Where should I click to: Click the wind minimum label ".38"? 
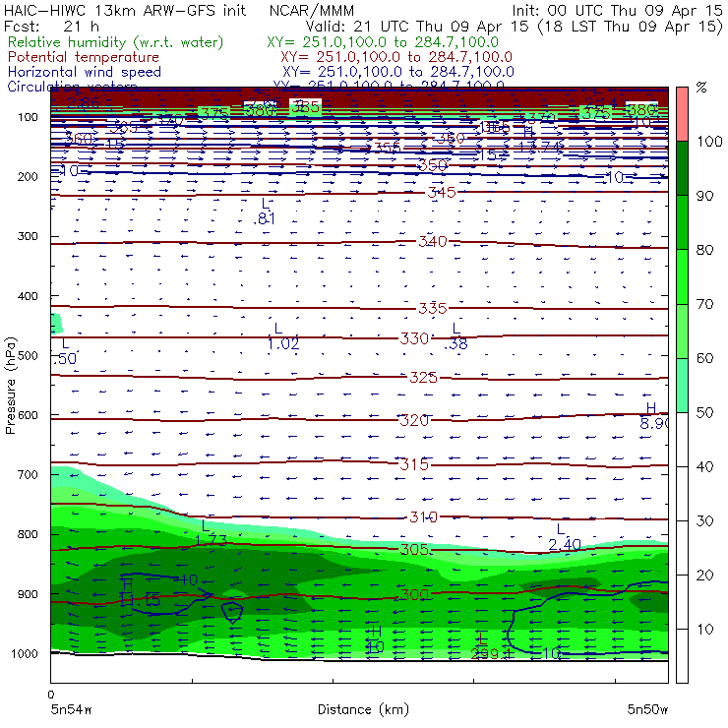tap(455, 344)
